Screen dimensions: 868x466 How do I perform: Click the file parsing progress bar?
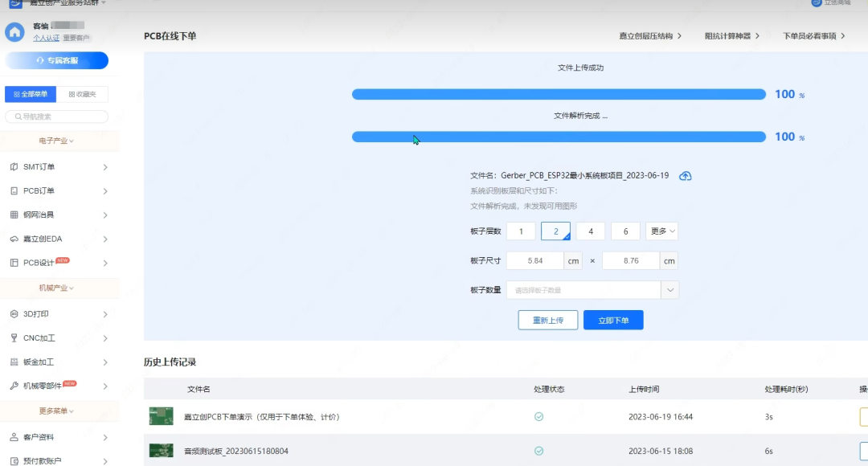[x=559, y=137]
